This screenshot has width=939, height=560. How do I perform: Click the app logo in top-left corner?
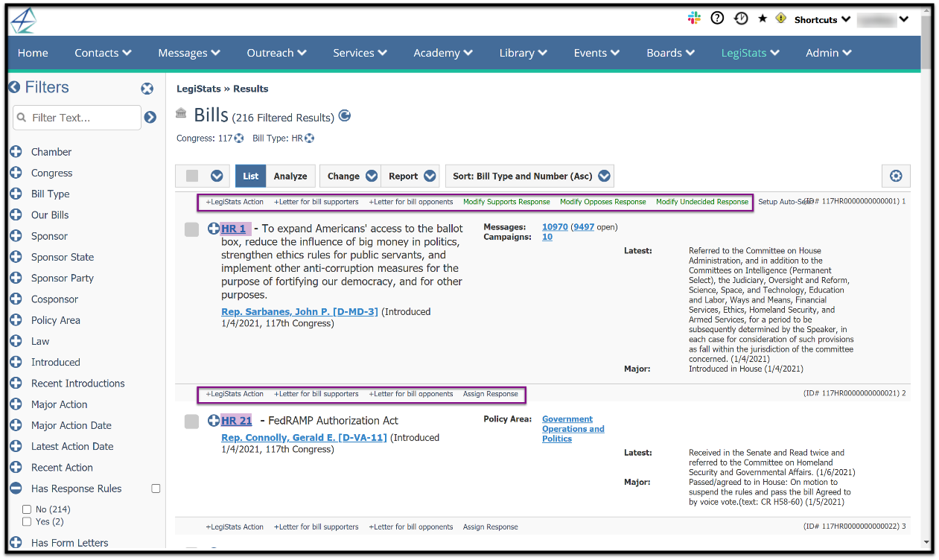[x=23, y=20]
